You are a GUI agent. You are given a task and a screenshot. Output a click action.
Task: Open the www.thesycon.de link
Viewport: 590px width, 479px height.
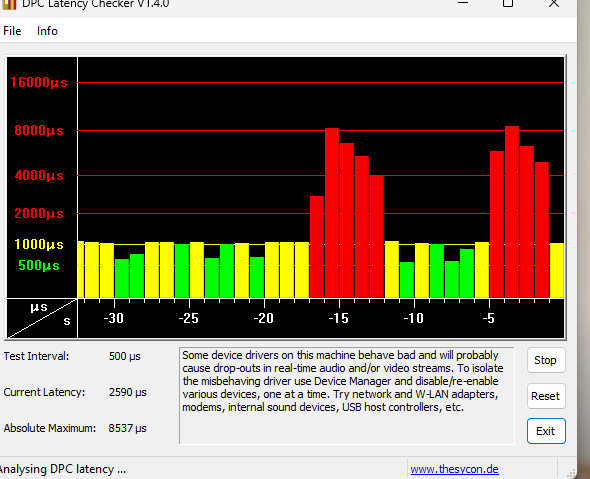(455, 469)
